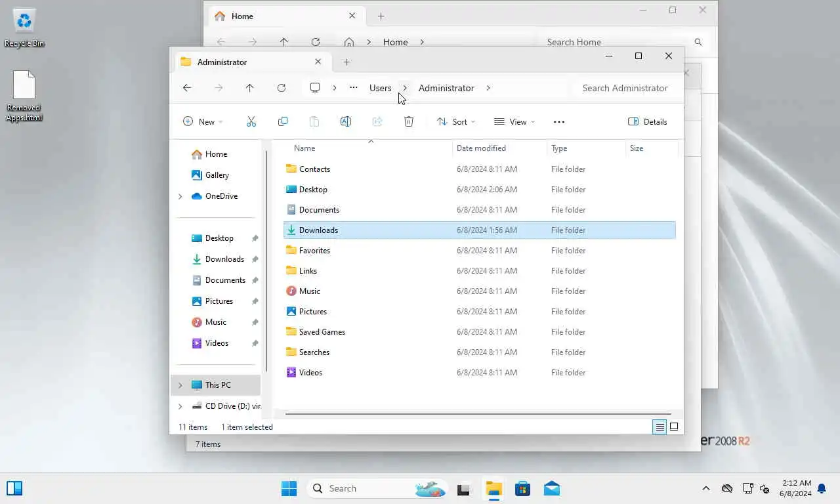840x504 pixels.
Task: Click the navigation pane vertical scrollbar
Action: pos(266,261)
